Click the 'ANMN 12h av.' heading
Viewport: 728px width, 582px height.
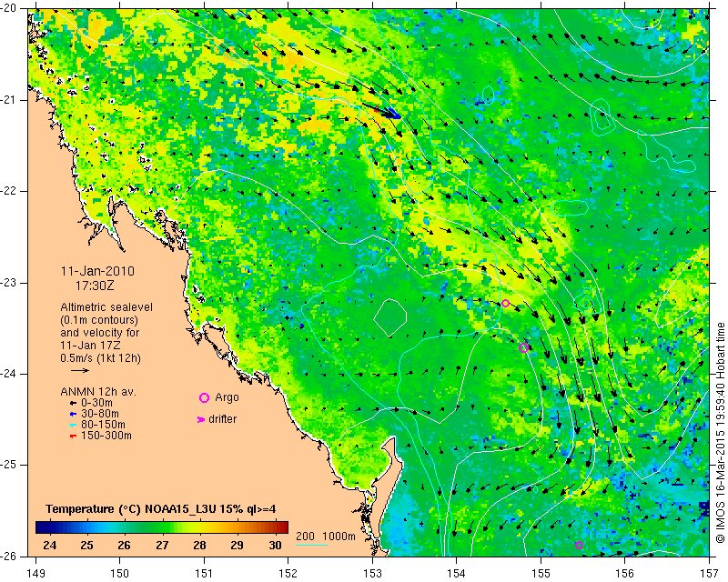click(98, 392)
